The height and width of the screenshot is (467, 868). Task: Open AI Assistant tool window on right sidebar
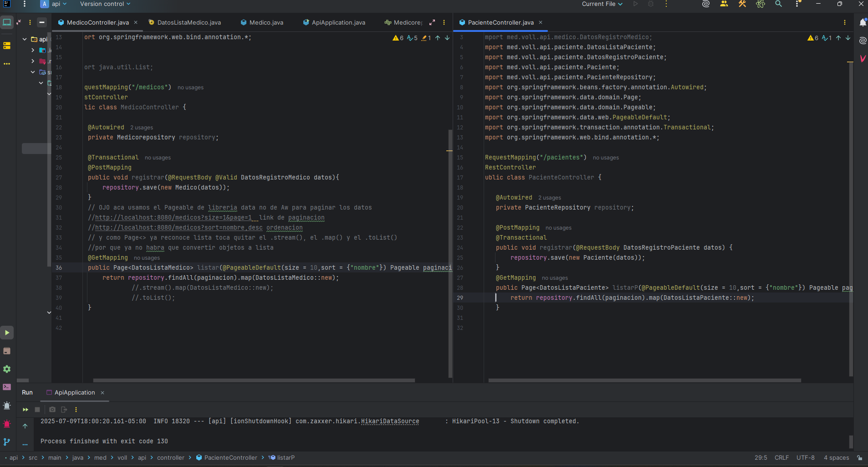(x=863, y=41)
